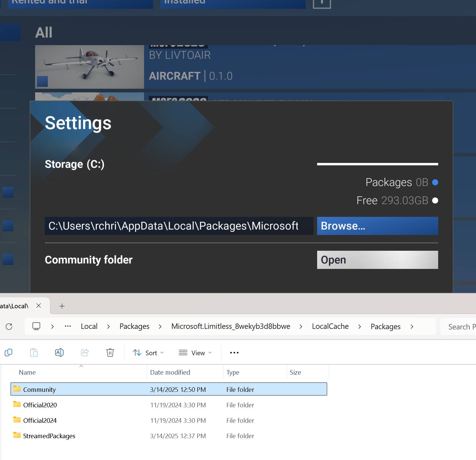The width and height of the screenshot is (476, 460).
Task: Open the Sort dropdown menu
Action: pyautogui.click(x=148, y=353)
